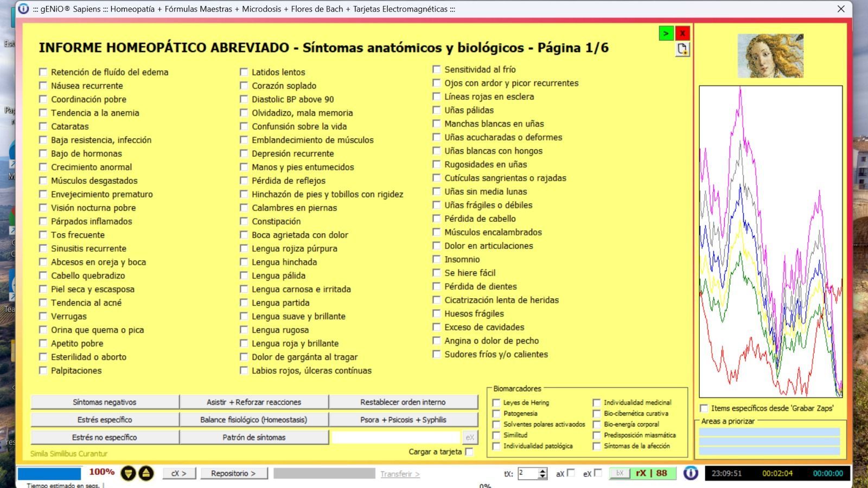Image resolution: width=868 pixels, height=488 pixels.
Task: Check 'Pérdida de cabello' option
Action: pyautogui.click(x=436, y=219)
